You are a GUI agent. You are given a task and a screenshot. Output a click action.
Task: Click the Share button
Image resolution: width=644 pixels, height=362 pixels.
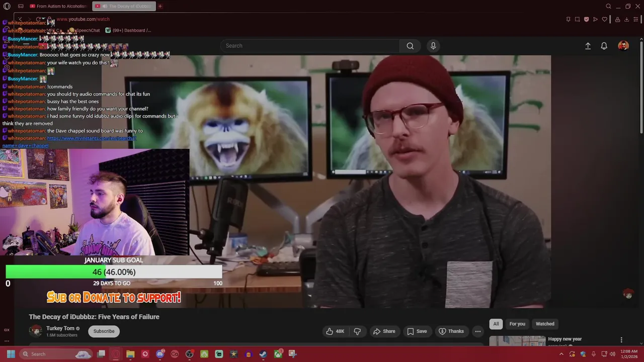tap(384, 331)
